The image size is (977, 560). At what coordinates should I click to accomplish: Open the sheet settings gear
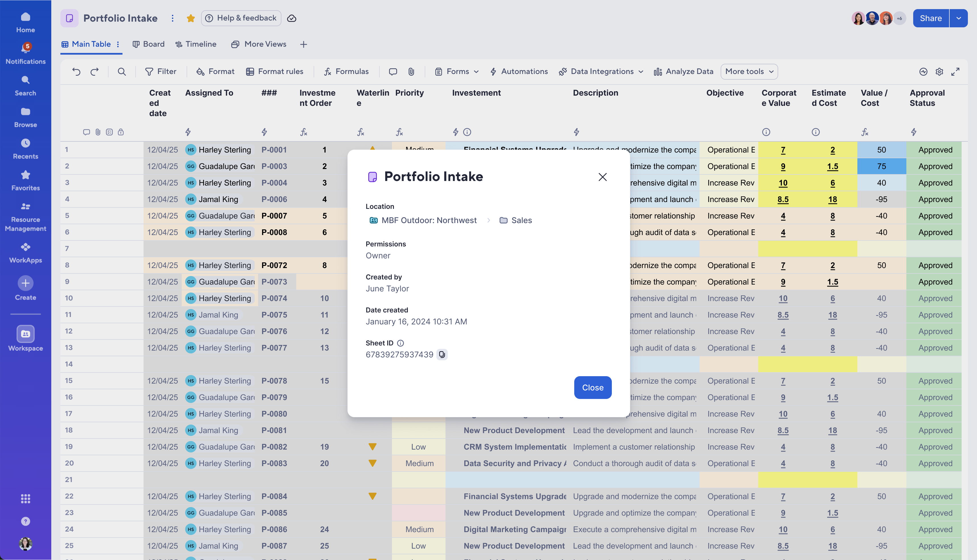939,71
